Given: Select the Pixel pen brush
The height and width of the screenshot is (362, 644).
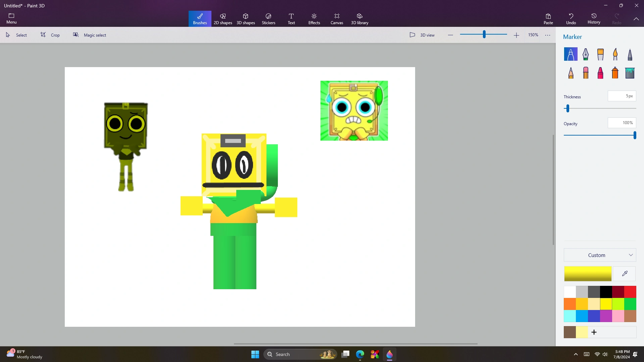Looking at the screenshot, I should (x=630, y=54).
